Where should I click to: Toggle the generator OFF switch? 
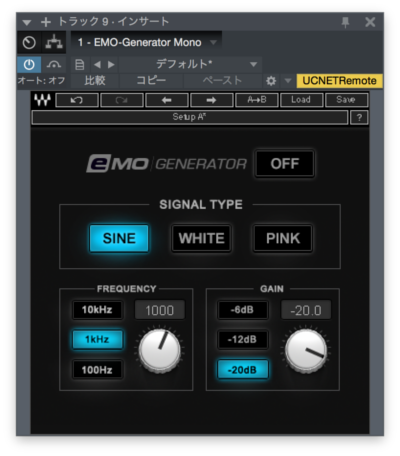285,164
